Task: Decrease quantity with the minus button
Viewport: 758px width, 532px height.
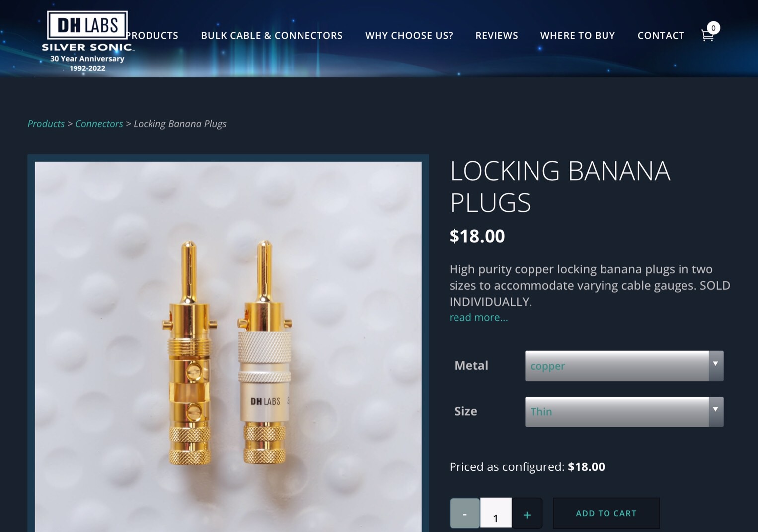Action: (465, 513)
